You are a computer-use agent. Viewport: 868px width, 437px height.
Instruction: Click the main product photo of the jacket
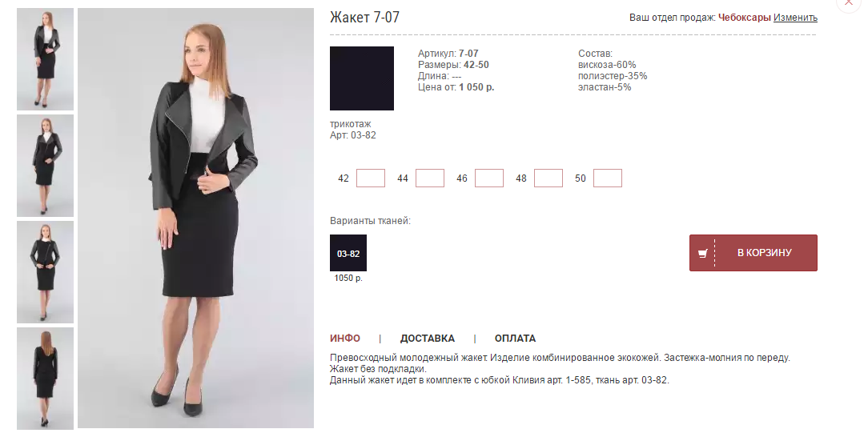(195, 218)
